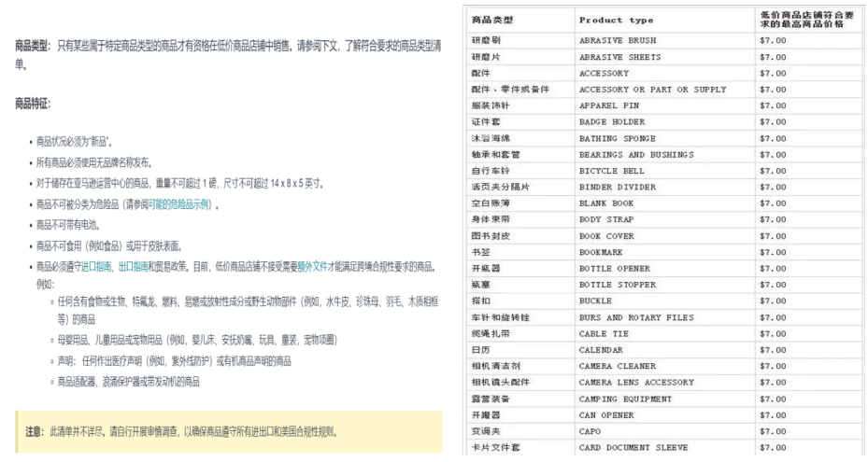Click the 证件套 cell

(521, 121)
